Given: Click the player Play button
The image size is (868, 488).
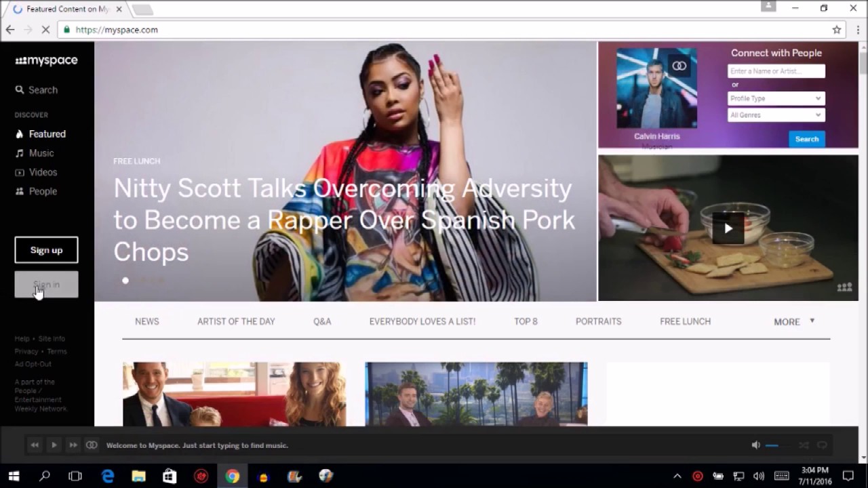Looking at the screenshot, I should click(x=54, y=445).
